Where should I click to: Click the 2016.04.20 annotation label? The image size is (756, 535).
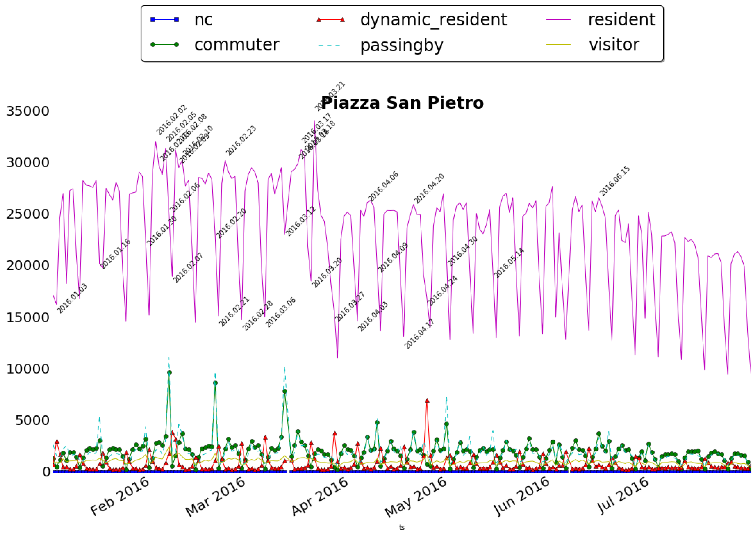pos(429,188)
